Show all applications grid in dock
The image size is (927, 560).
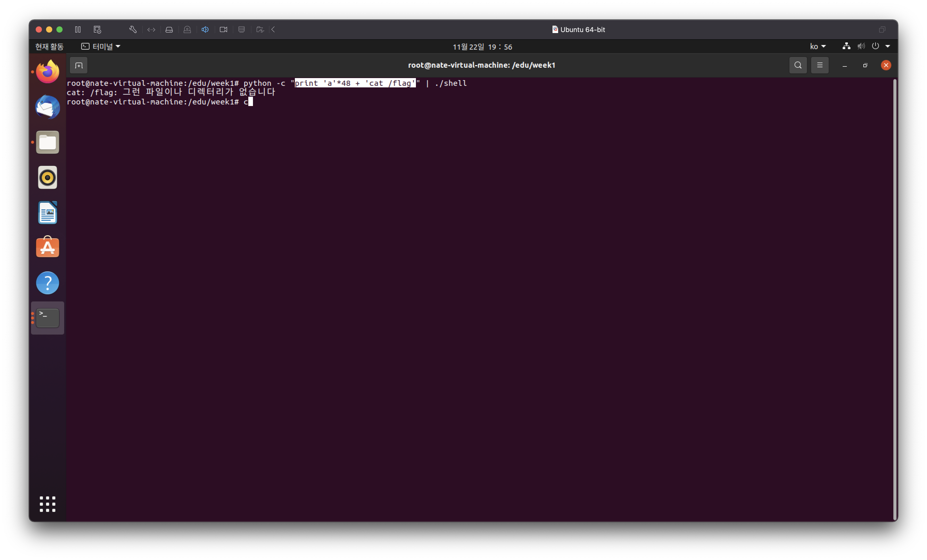pyautogui.click(x=48, y=504)
